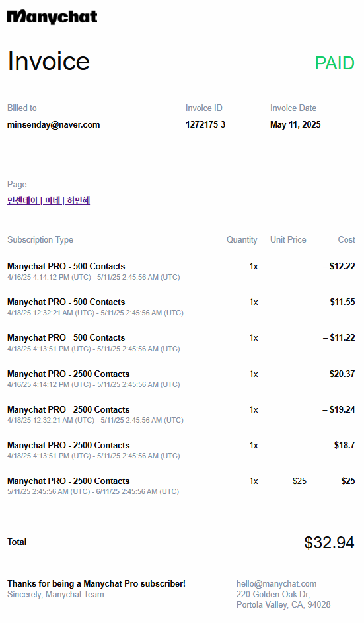
Task: Click the billed email minsenday@naver.com
Action: 54,125
